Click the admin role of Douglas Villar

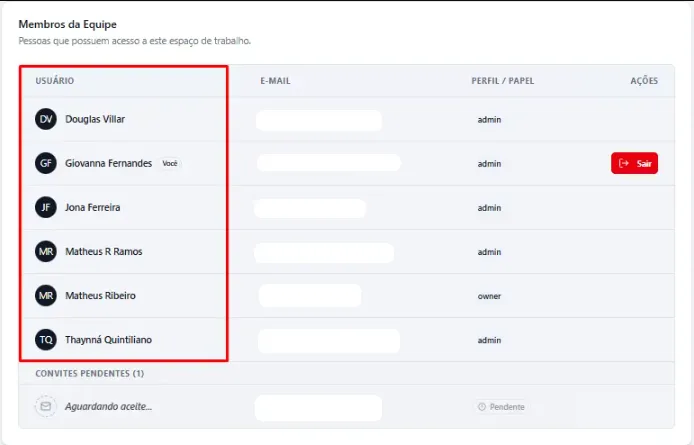coord(489,120)
